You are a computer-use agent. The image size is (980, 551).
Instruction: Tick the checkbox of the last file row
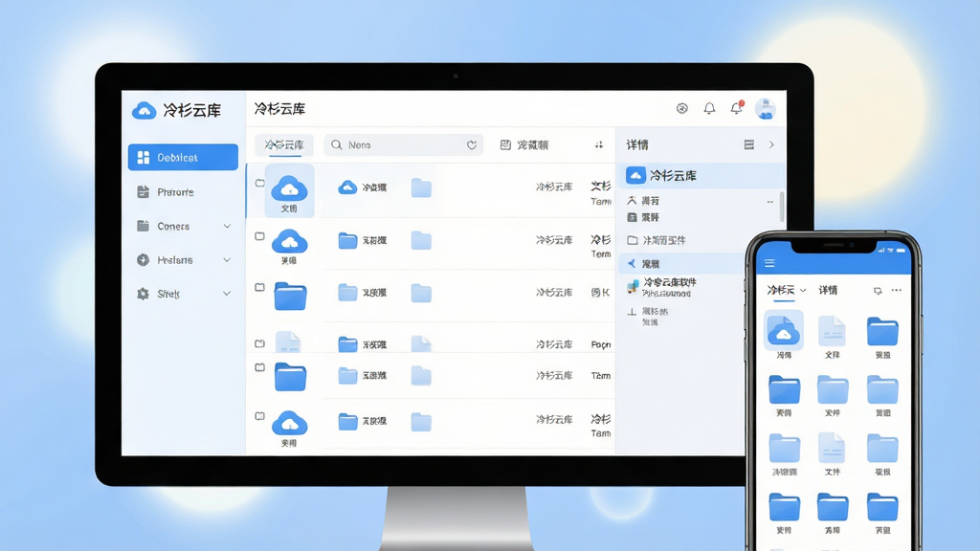pyautogui.click(x=260, y=416)
